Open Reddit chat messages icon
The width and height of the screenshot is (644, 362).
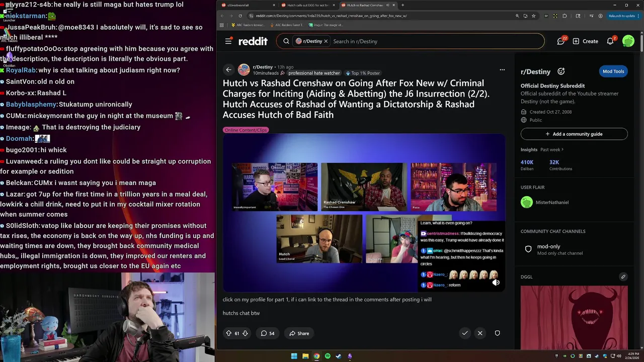click(561, 41)
